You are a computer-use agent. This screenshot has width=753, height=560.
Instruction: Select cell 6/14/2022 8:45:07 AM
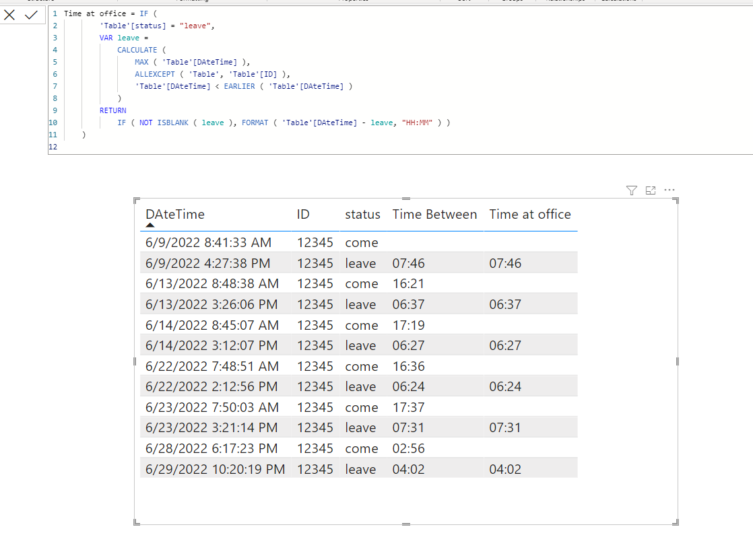click(x=211, y=325)
